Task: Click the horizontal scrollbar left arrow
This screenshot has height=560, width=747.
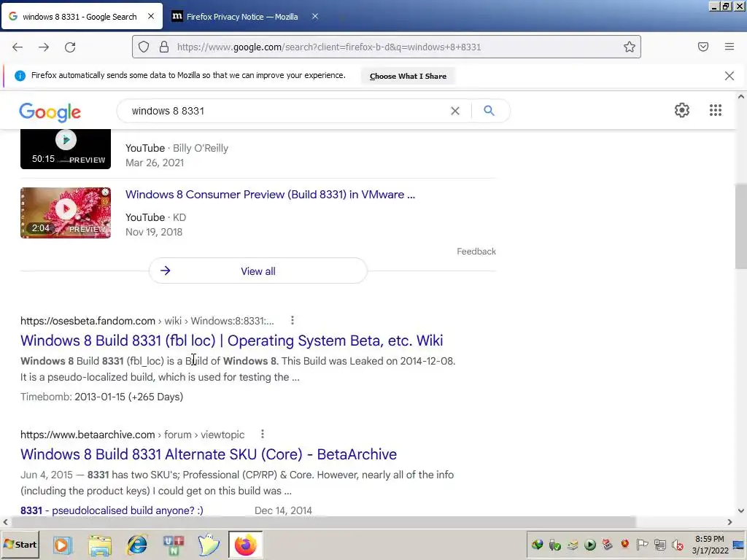Action: 5,522
